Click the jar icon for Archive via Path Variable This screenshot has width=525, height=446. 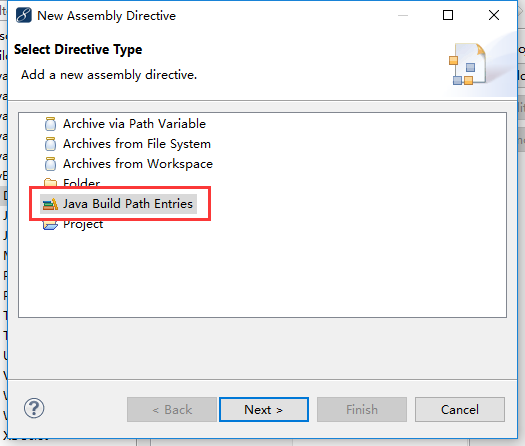tap(50, 124)
